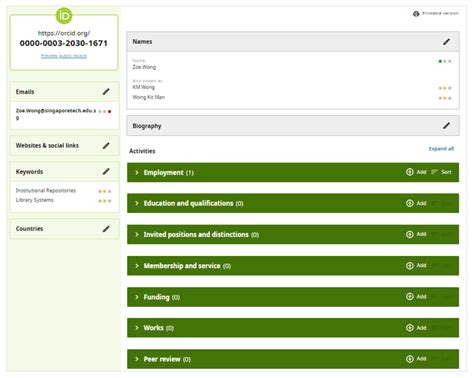Click the Funding (0) heading
This screenshot has height=378, width=474.
tap(162, 297)
